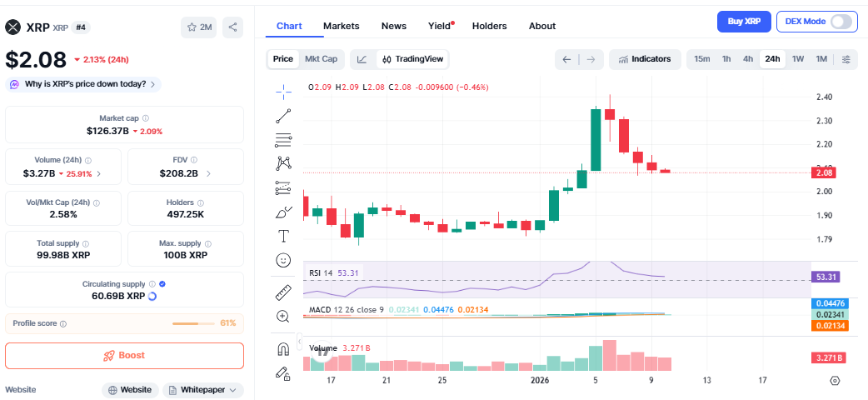
Task: Click the Boost button
Action: 124,355
